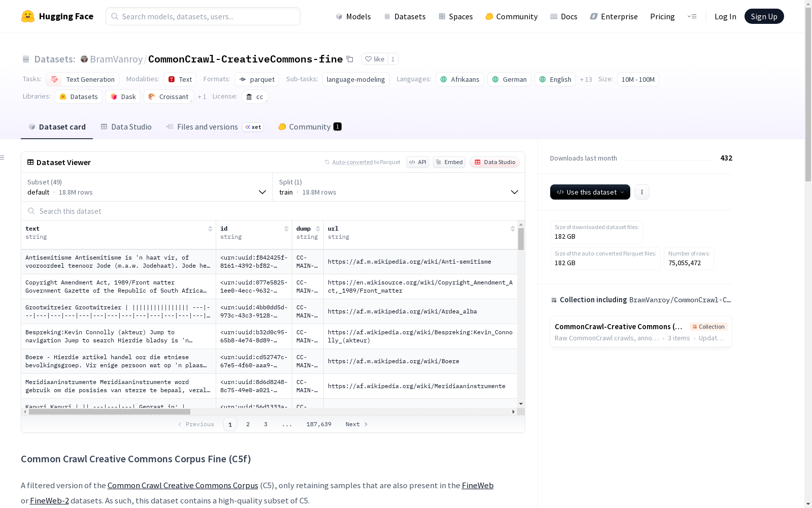This screenshot has width=812, height=508.
Task: Sort the id column
Action: (x=286, y=229)
